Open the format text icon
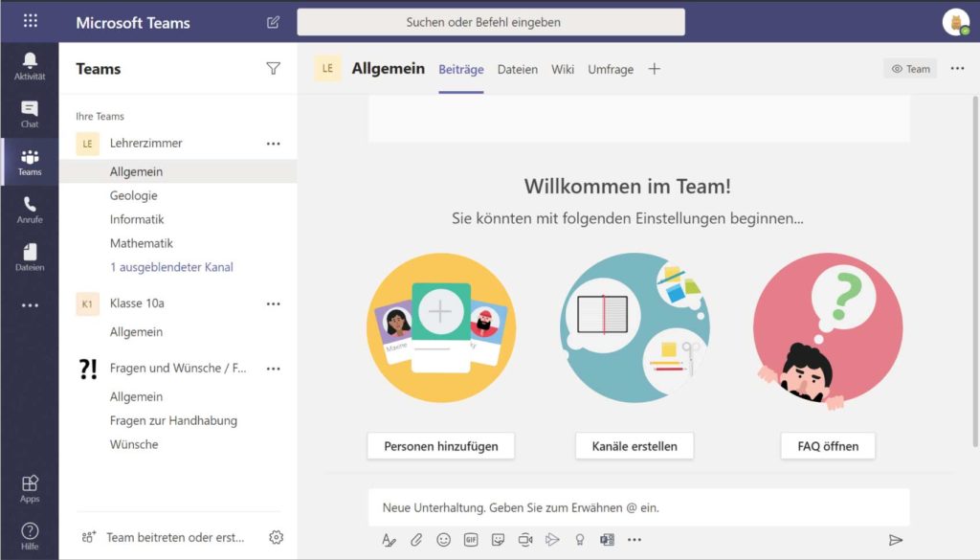The height and width of the screenshot is (560, 980). click(x=389, y=540)
